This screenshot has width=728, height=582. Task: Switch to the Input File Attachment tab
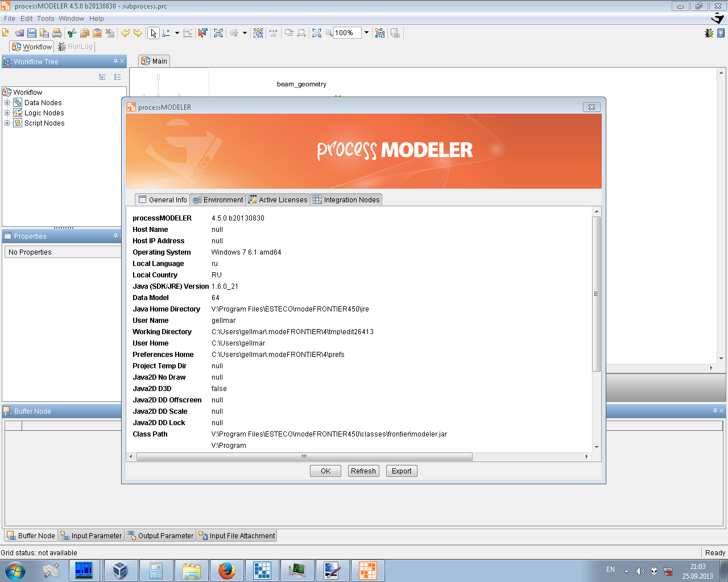click(237, 535)
